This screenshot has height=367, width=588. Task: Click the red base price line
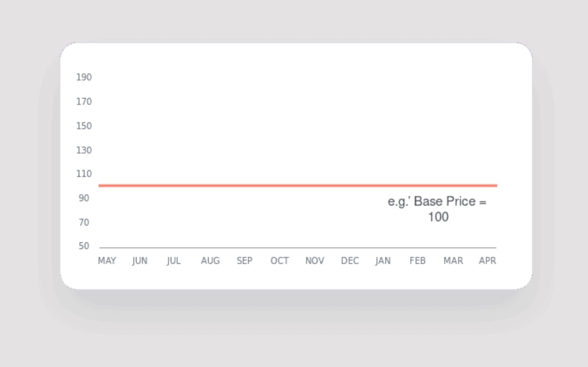pyautogui.click(x=298, y=186)
